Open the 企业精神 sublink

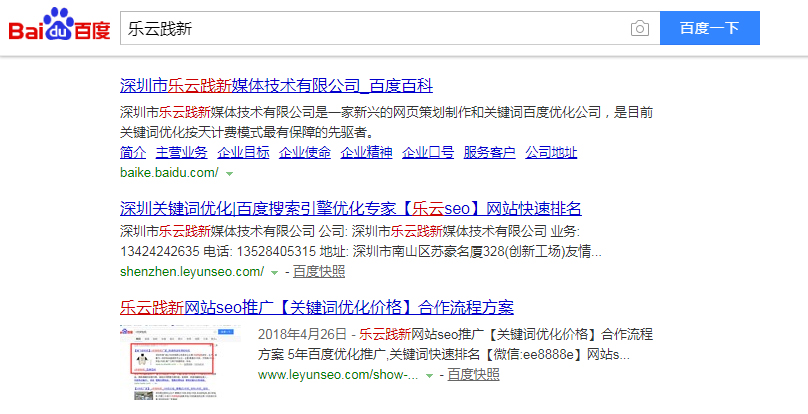[x=366, y=152]
